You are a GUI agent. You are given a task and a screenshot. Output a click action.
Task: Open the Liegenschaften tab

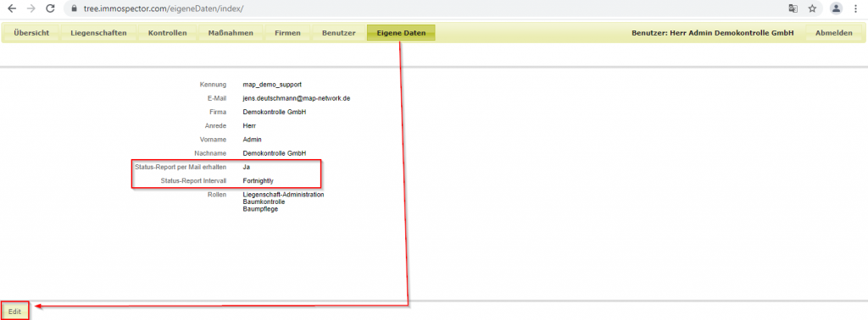point(98,33)
